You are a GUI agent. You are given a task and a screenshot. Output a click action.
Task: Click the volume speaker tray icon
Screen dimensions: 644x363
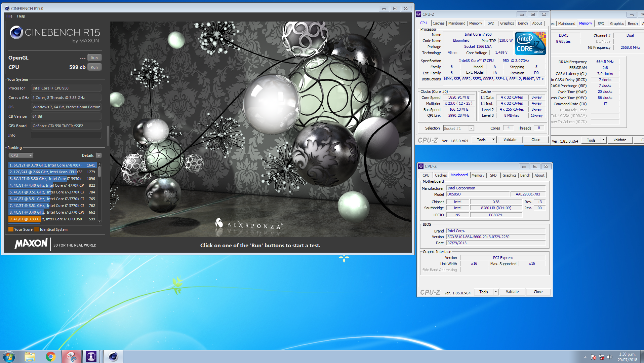pyautogui.click(x=609, y=357)
